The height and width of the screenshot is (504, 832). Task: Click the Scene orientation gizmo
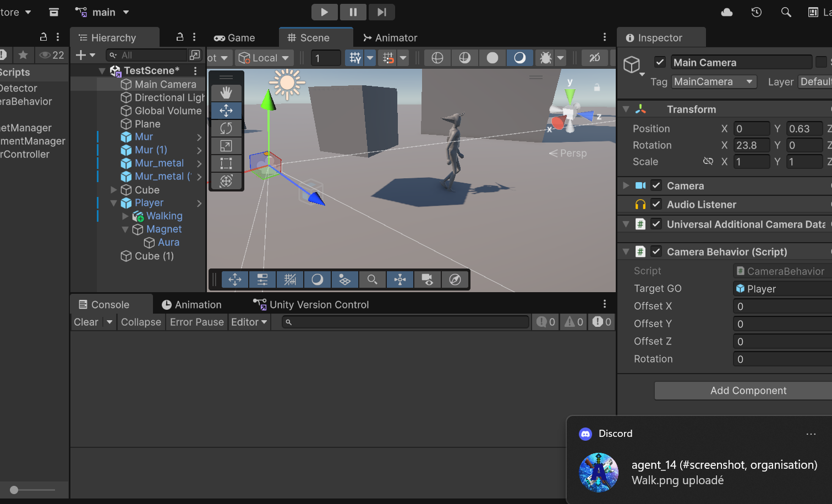(570, 113)
